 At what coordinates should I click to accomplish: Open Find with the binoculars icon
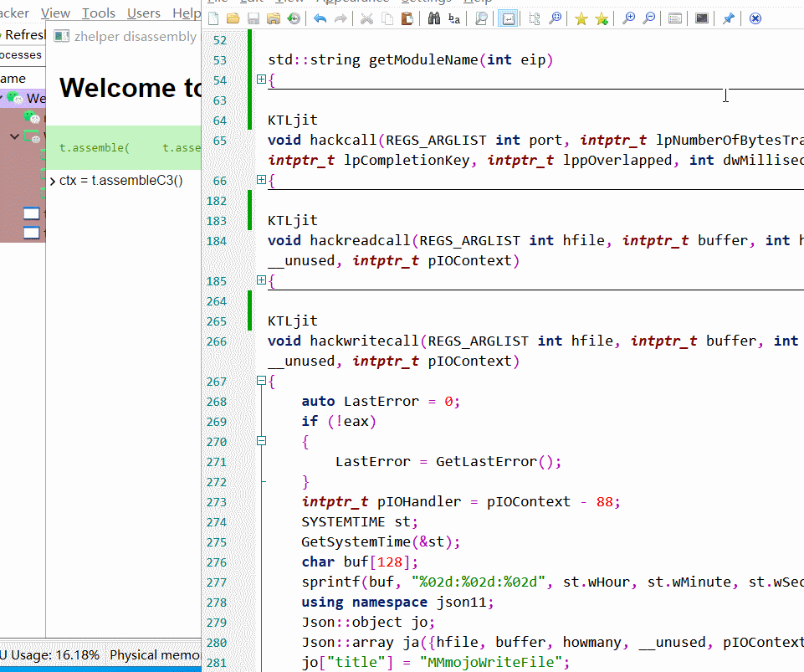pyautogui.click(x=433, y=19)
